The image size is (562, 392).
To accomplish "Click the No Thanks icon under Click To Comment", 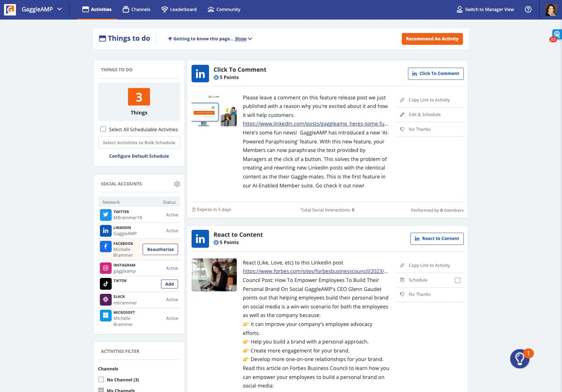I will [x=401, y=129].
